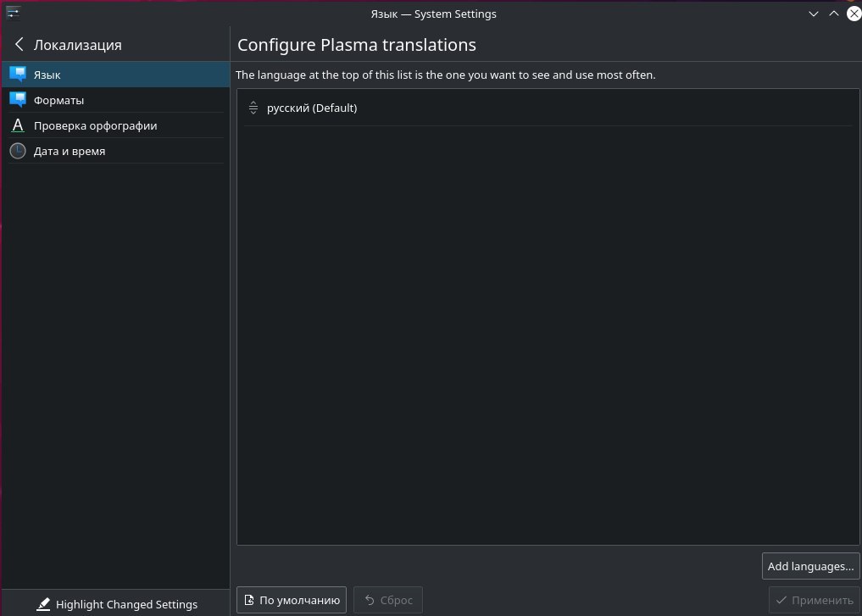Open Проверка орфографии settings

click(x=116, y=125)
